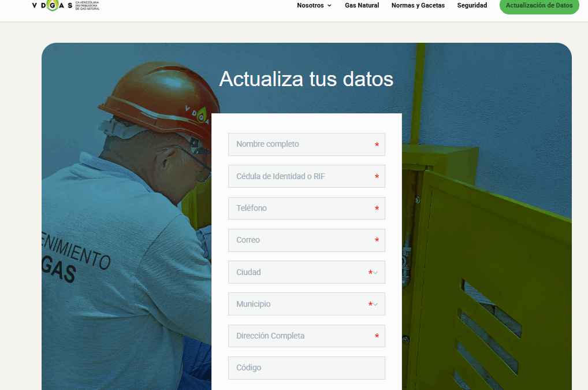588x390 pixels.
Task: Go to Normas y Gacetas page
Action: [418, 5]
